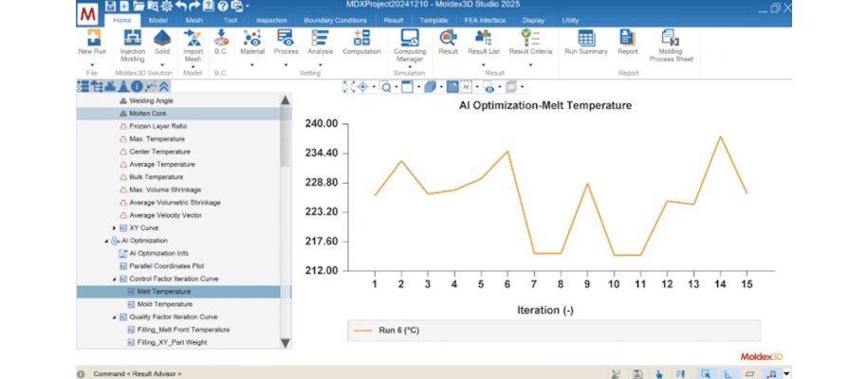Open the Material dropdown in the ribbon

pyautogui.click(x=252, y=64)
